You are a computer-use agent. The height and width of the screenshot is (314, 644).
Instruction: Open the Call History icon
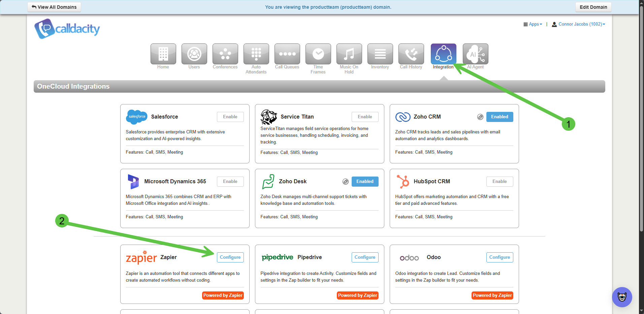click(411, 54)
